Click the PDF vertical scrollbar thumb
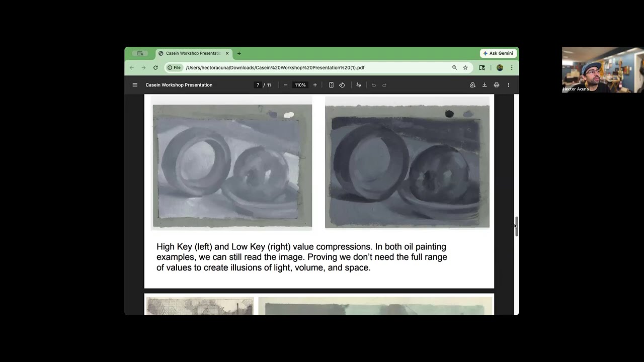 pos(516,227)
